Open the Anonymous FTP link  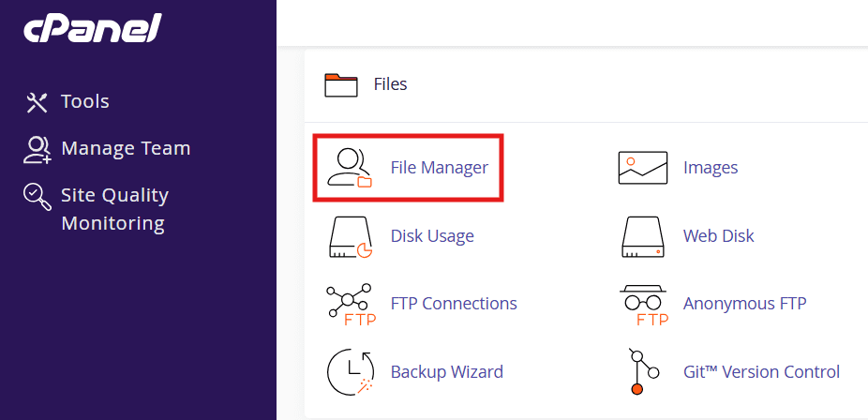tap(744, 304)
